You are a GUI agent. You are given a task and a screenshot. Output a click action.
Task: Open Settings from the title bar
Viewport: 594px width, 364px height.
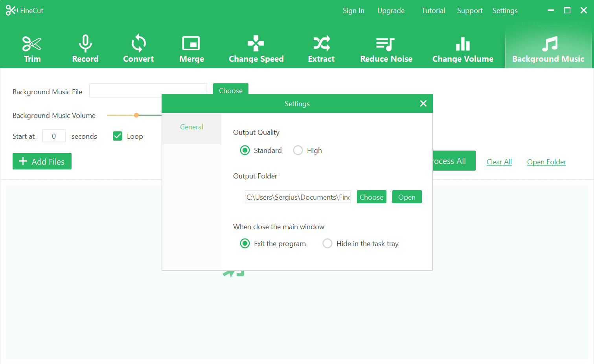tap(505, 11)
